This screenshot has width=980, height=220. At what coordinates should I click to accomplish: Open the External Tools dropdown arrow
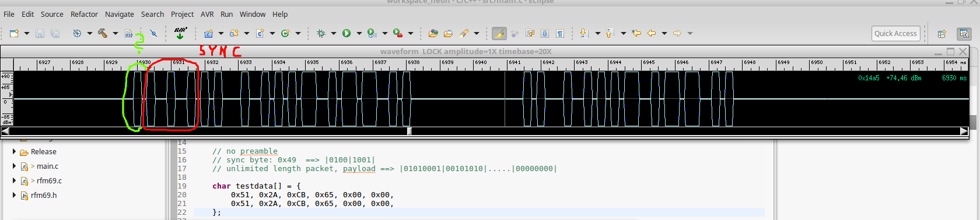click(411, 33)
